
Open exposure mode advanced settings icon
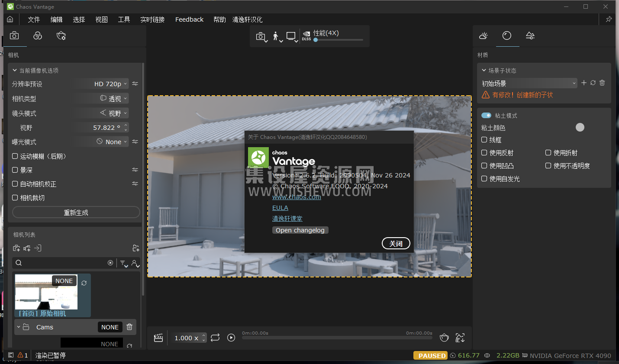coord(135,142)
